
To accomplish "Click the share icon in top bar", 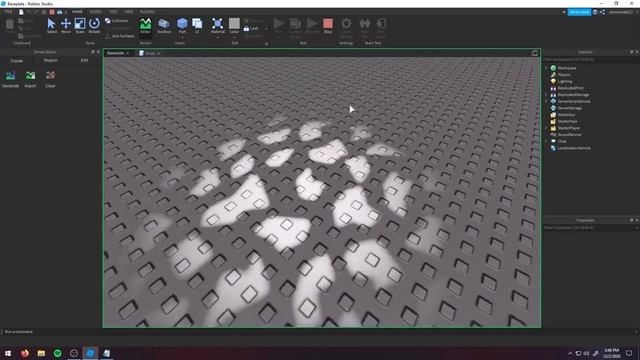I will point(602,12).
